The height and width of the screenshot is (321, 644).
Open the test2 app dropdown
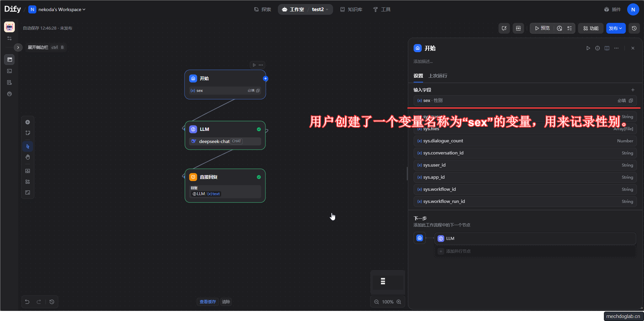point(319,9)
